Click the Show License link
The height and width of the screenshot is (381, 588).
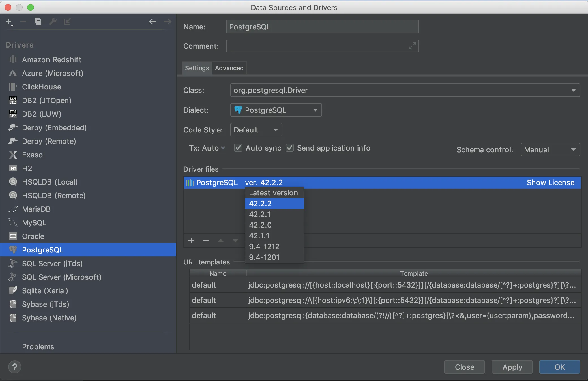coord(550,183)
